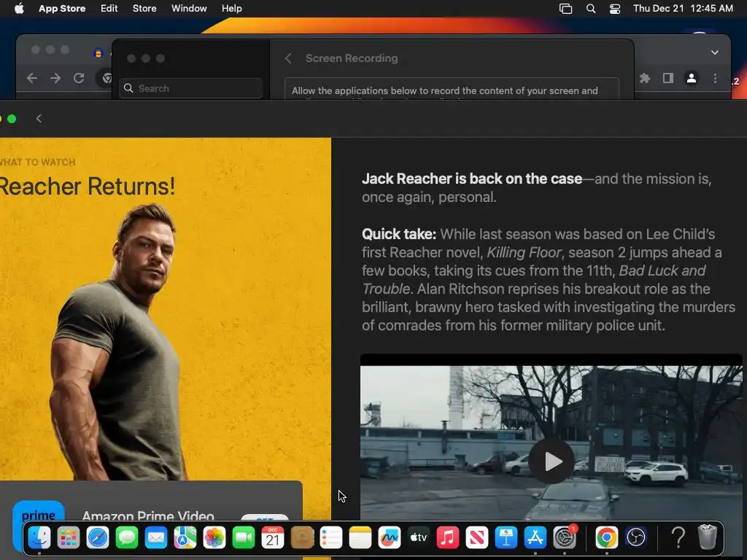747x560 pixels.
Task: Open the Apple menu
Action: pos(19,9)
